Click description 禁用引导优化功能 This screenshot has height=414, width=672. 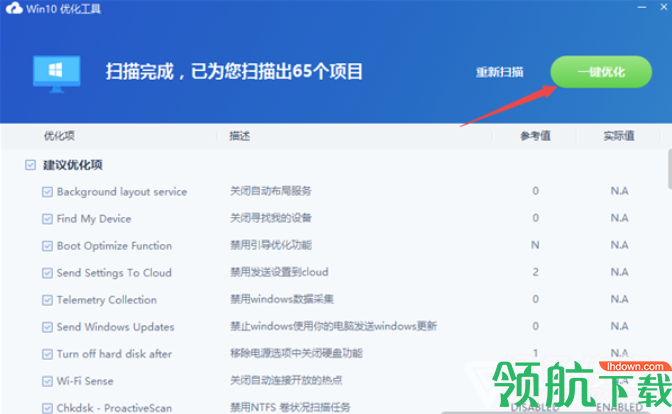click(271, 245)
